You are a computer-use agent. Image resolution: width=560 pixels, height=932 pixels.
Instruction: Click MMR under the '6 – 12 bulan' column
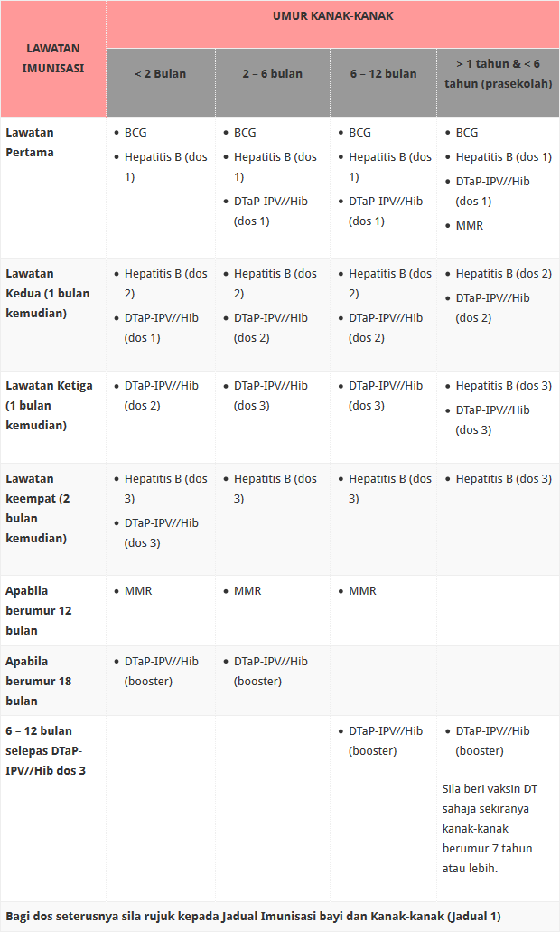(x=362, y=590)
